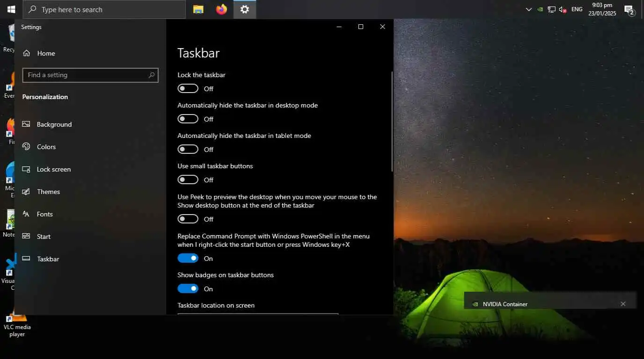
Task: Enable automatically hide taskbar in desktop mode
Action: (x=188, y=119)
